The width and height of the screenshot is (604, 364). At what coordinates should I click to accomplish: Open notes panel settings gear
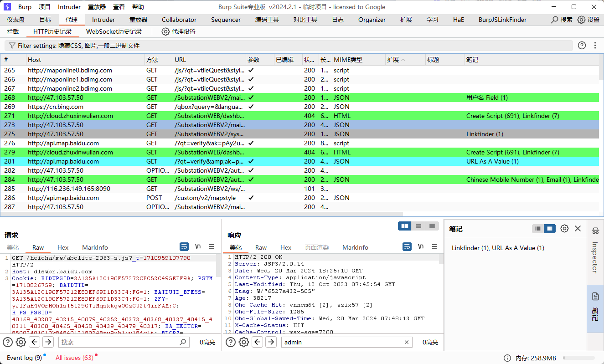[x=564, y=229]
